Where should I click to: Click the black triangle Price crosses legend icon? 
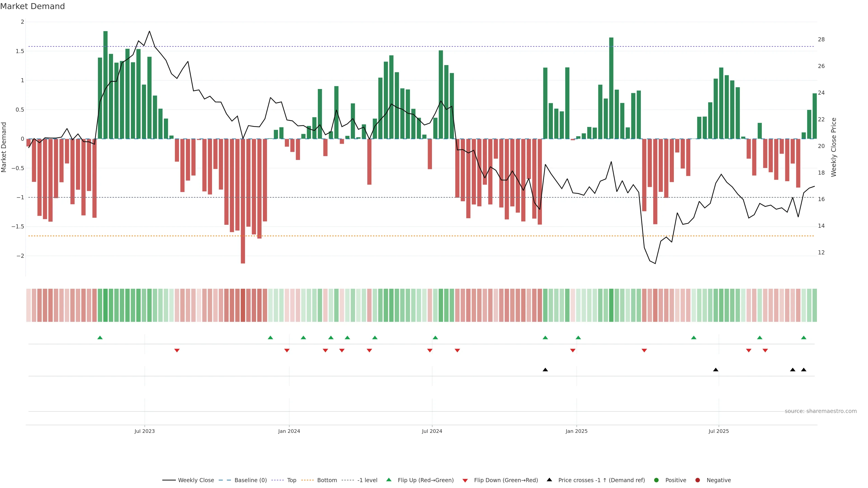click(549, 480)
